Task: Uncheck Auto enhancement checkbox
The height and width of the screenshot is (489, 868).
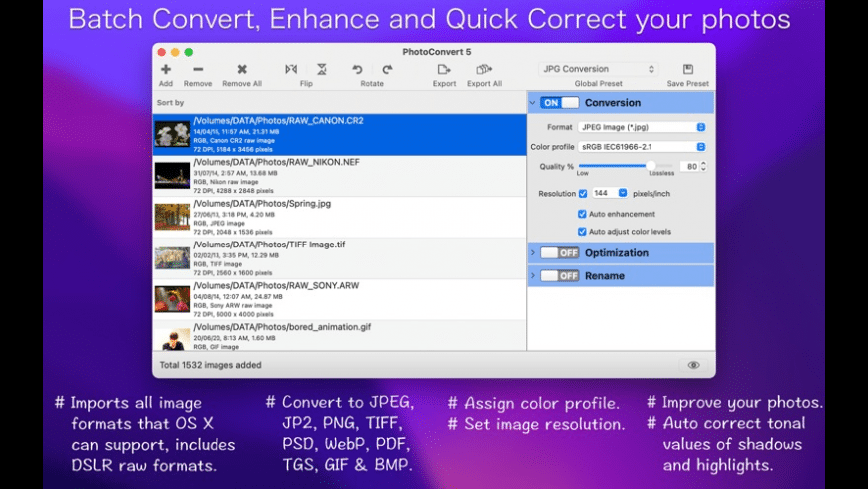Action: [x=582, y=214]
